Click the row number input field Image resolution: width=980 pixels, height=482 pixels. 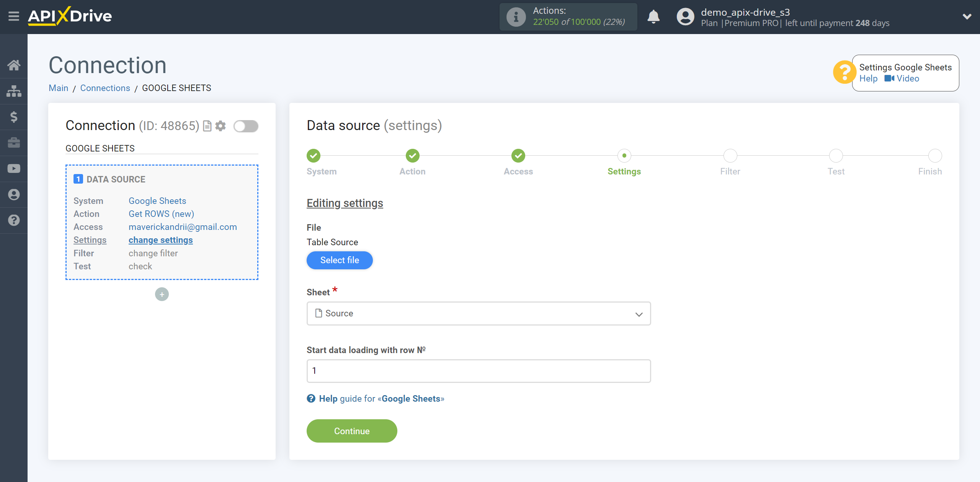[x=478, y=371]
